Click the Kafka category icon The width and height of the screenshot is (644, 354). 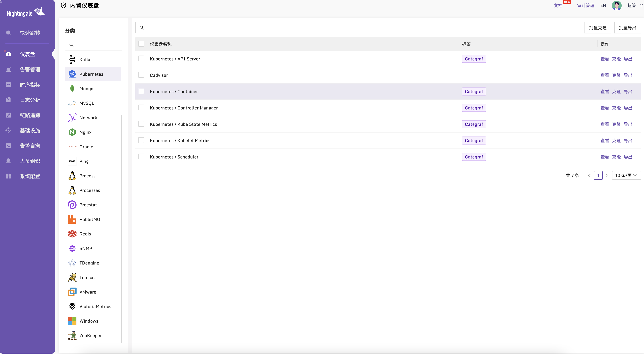tap(72, 60)
